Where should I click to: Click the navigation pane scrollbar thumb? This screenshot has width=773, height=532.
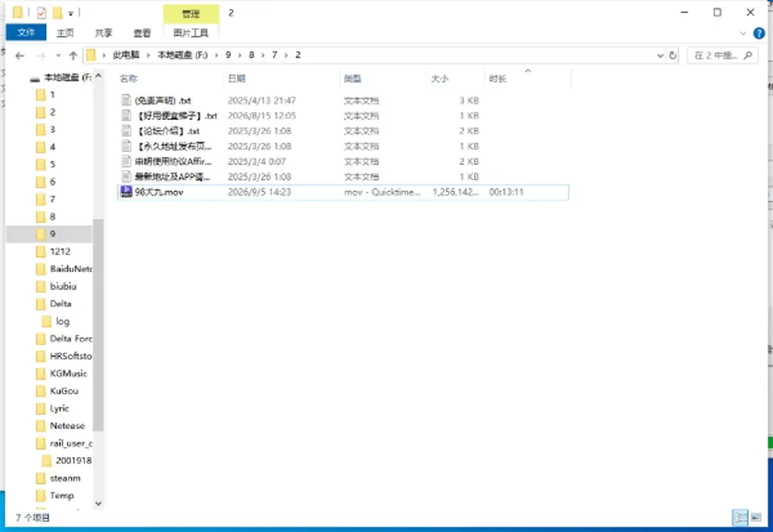coord(98,325)
